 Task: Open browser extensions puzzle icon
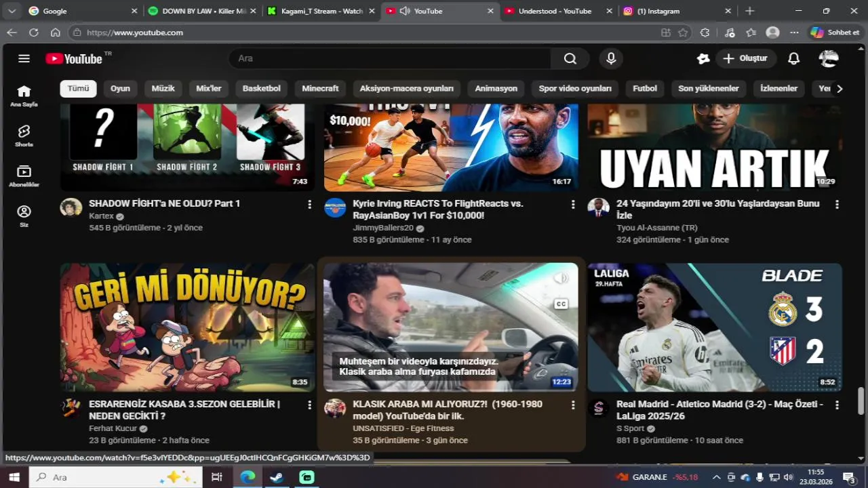pos(705,33)
